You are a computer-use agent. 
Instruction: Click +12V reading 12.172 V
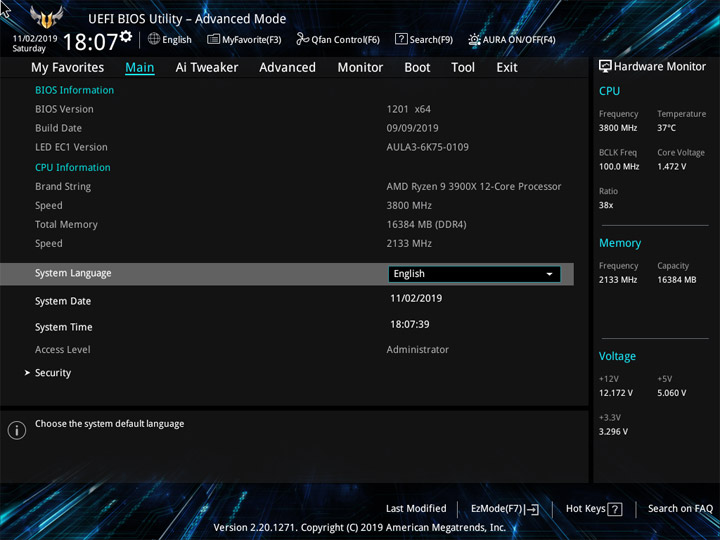coord(615,393)
